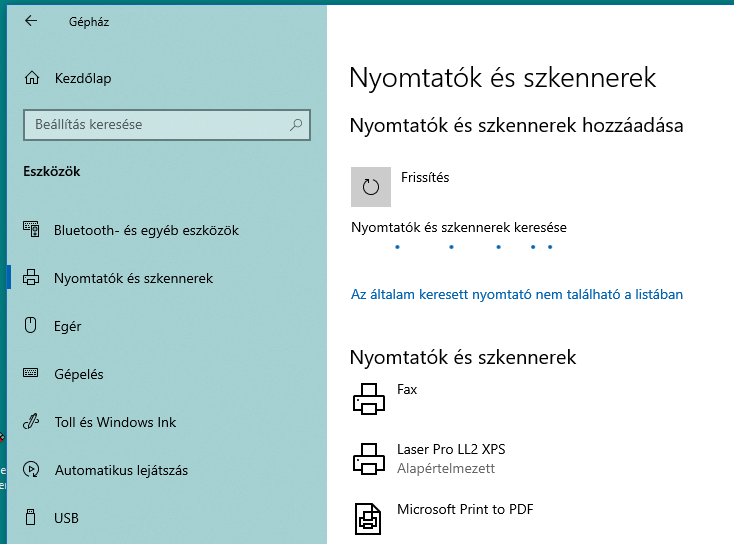Click the USB drive icon in sidebar

coord(30,517)
